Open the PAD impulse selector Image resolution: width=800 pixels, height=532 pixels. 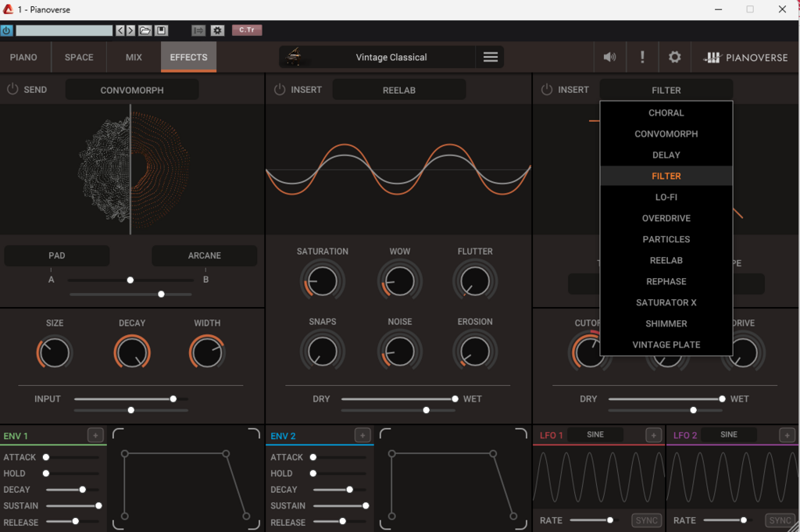click(x=56, y=255)
